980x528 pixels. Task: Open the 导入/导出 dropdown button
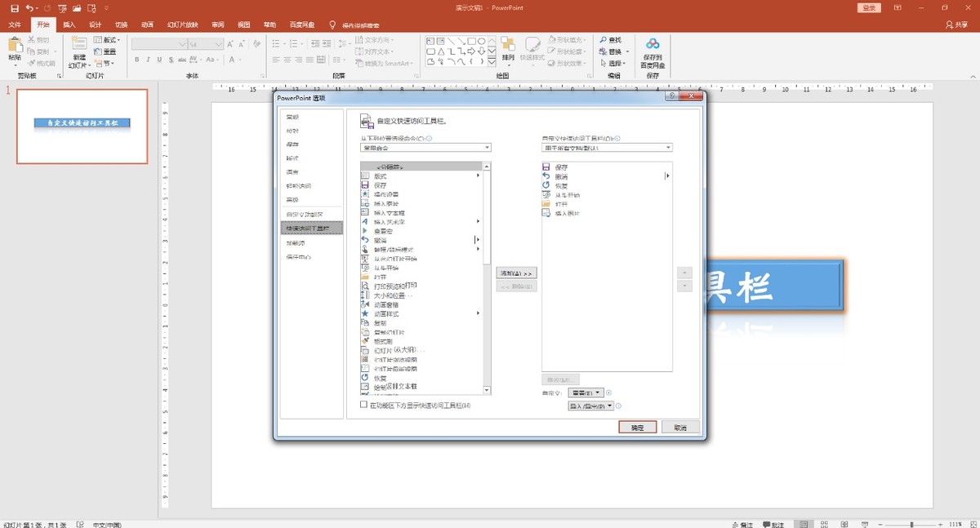590,406
